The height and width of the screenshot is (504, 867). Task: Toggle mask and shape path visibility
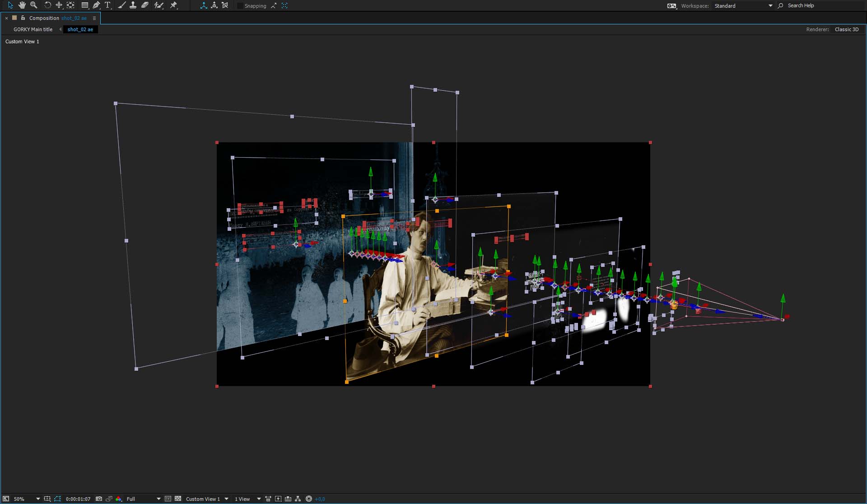click(x=57, y=499)
